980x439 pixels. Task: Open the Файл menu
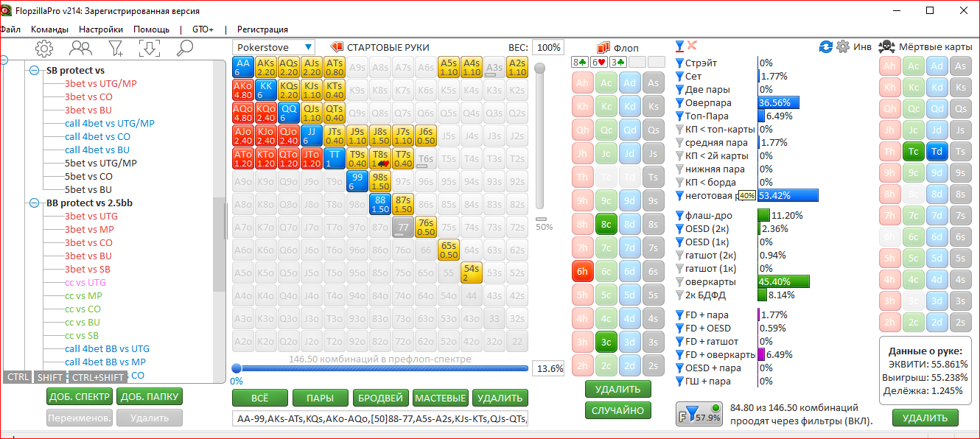click(x=10, y=29)
